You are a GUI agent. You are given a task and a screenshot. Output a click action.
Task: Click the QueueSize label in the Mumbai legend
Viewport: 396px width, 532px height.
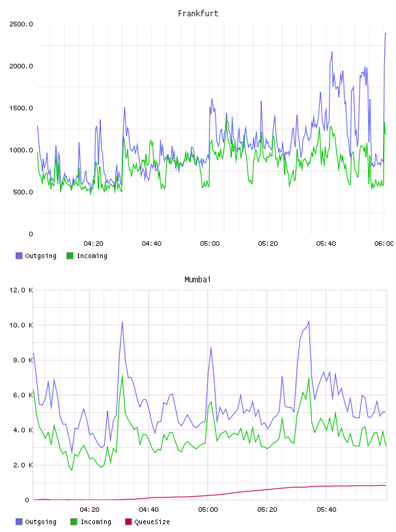coord(152,522)
